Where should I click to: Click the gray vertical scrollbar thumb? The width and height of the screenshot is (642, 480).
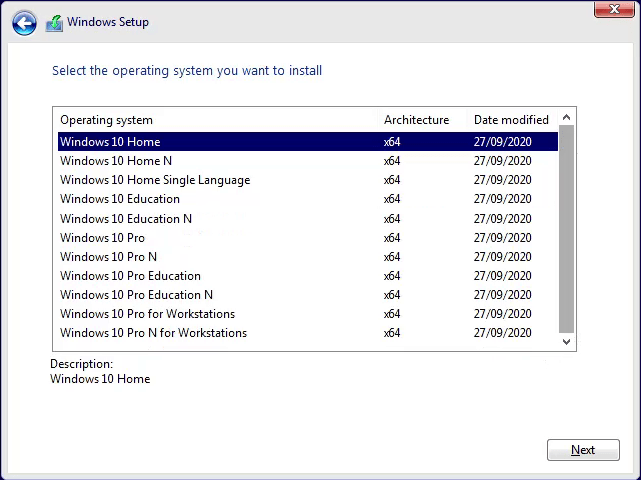coord(567,229)
